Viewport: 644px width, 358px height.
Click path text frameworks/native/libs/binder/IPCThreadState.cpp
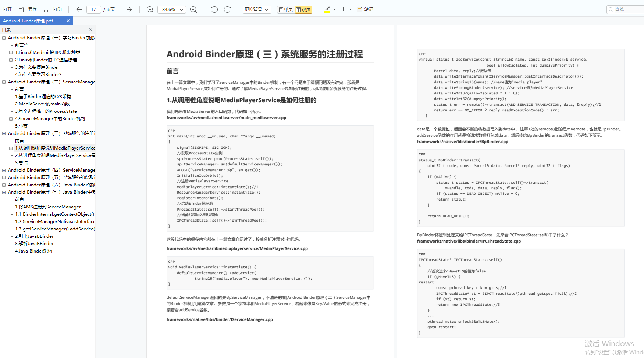coord(469,241)
